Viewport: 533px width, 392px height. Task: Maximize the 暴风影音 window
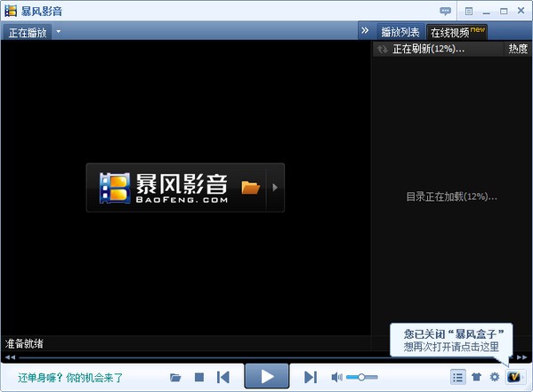tap(504, 12)
